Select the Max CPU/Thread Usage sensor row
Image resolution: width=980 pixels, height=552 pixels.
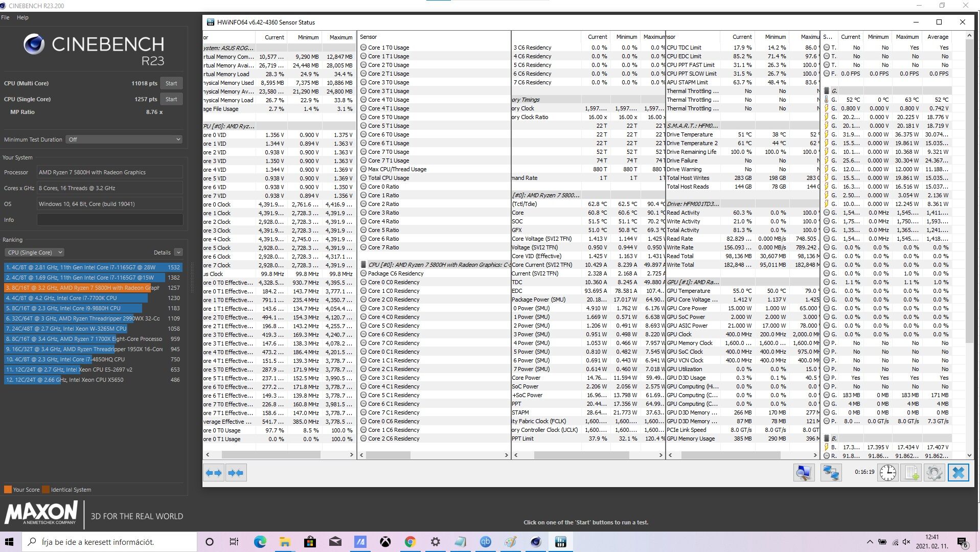pyautogui.click(x=435, y=169)
